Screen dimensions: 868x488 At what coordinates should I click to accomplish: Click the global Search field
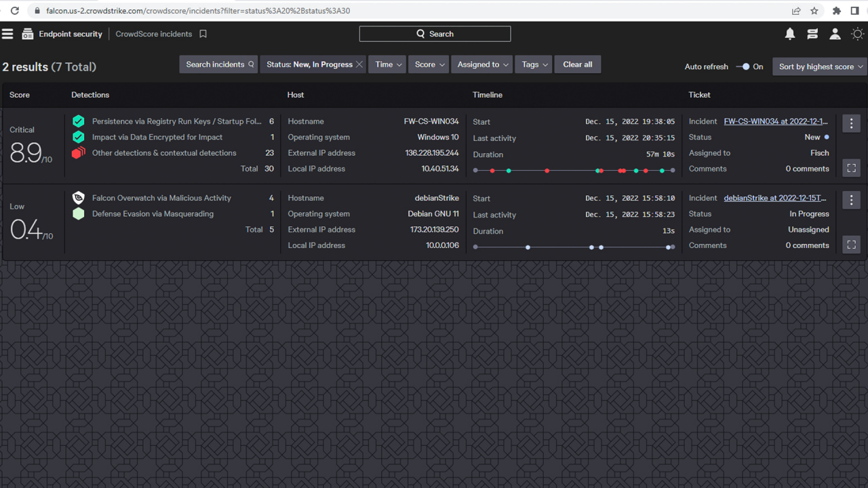[435, 34]
